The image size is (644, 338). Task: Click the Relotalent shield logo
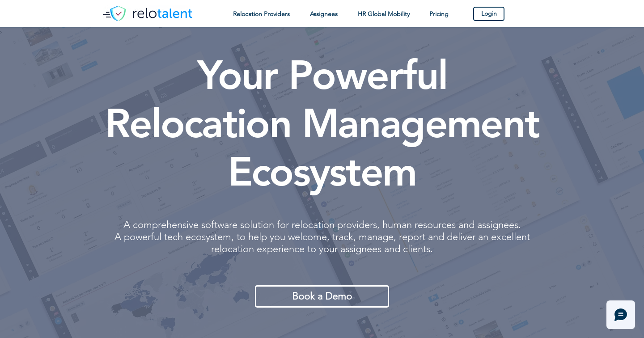pos(114,13)
